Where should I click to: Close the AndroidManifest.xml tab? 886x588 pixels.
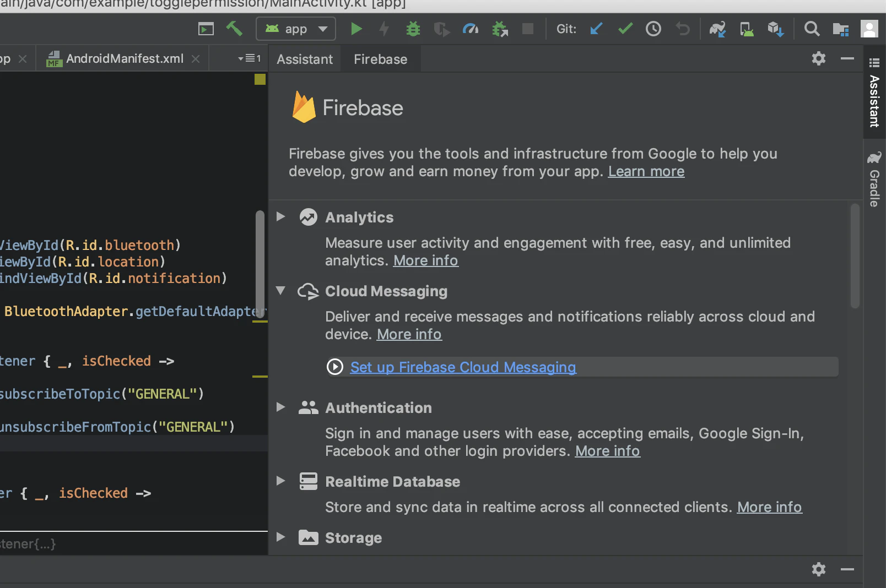click(x=196, y=59)
